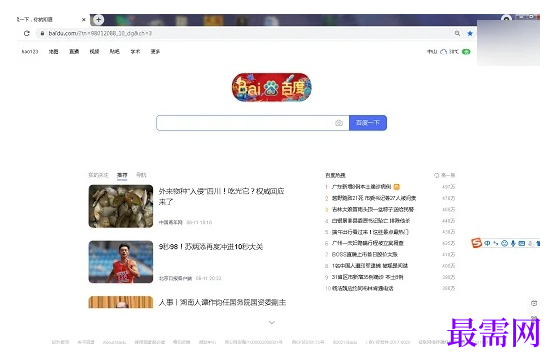Reload the page with the refresh icon
559x364 pixels.
(x=26, y=33)
